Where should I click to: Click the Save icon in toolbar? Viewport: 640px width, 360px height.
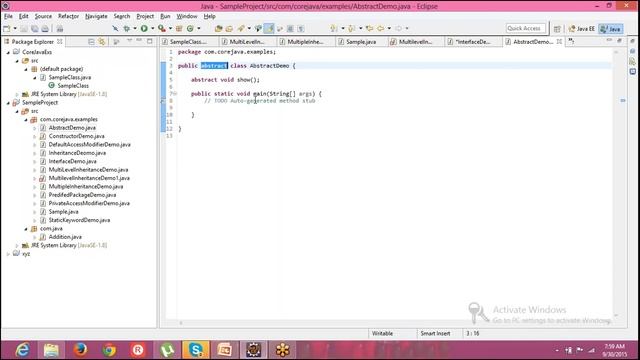point(24,29)
